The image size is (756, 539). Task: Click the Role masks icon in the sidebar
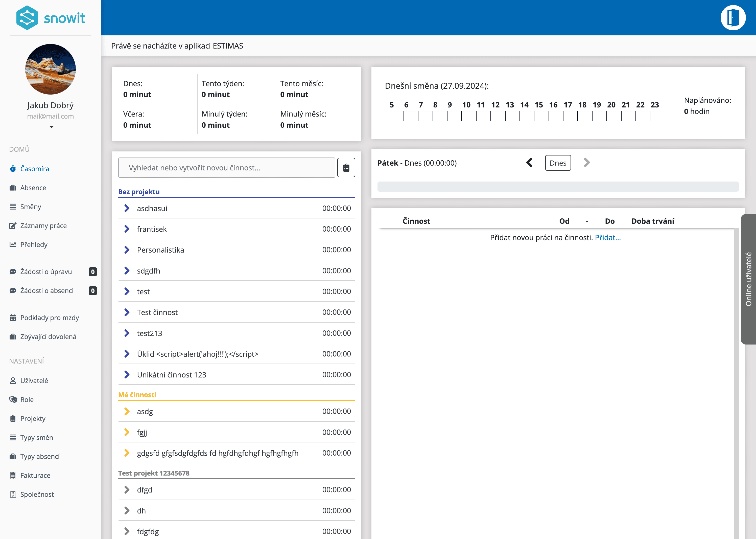pyautogui.click(x=13, y=399)
